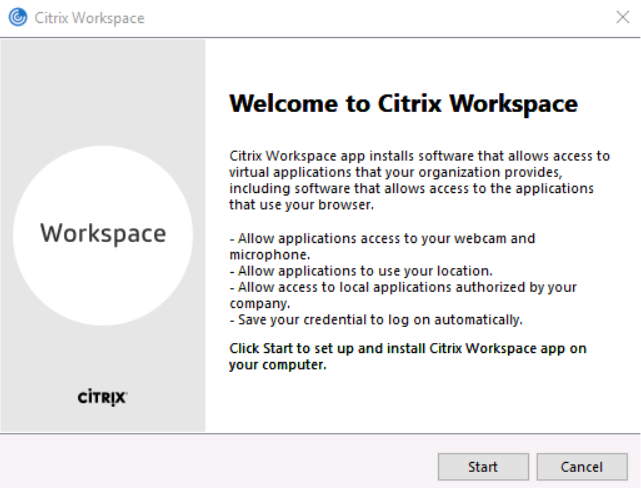Image resolution: width=641 pixels, height=488 pixels.
Task: Close the installer with the X button
Action: [x=622, y=18]
